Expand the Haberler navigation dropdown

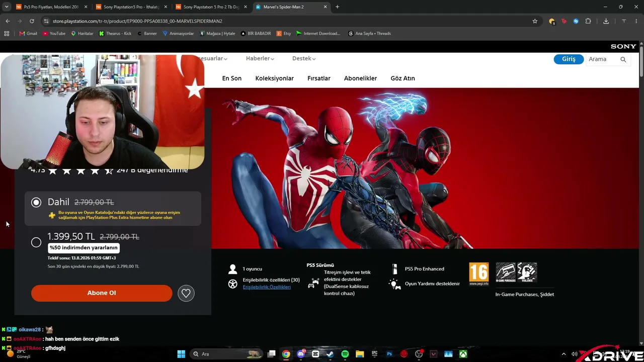click(x=260, y=58)
